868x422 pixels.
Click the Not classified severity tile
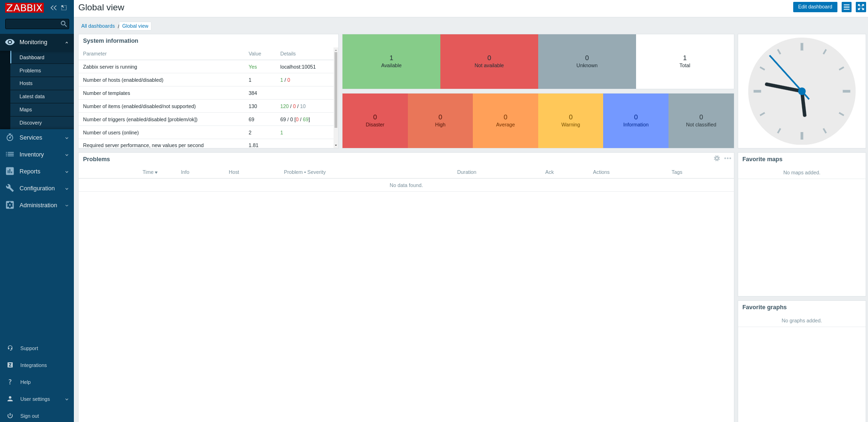point(701,121)
